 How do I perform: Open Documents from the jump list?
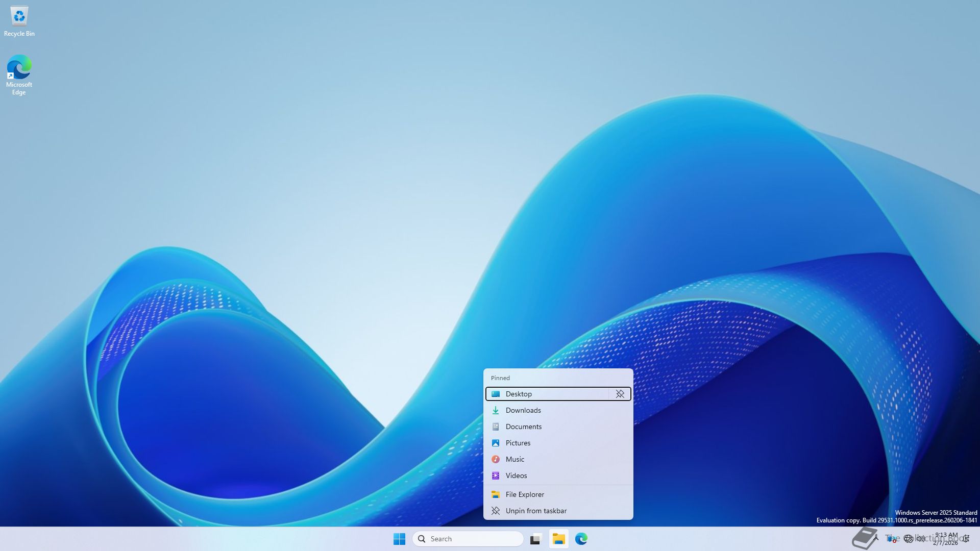[x=524, y=427]
